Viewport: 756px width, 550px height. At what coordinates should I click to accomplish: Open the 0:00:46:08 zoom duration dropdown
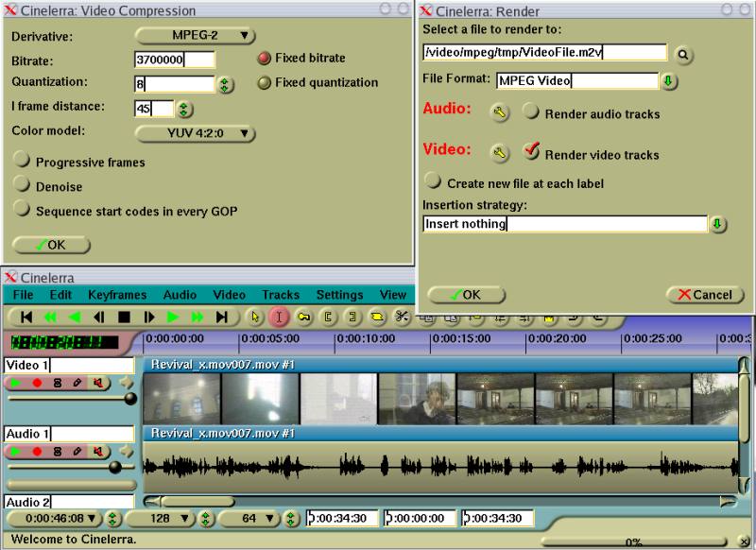(x=54, y=519)
